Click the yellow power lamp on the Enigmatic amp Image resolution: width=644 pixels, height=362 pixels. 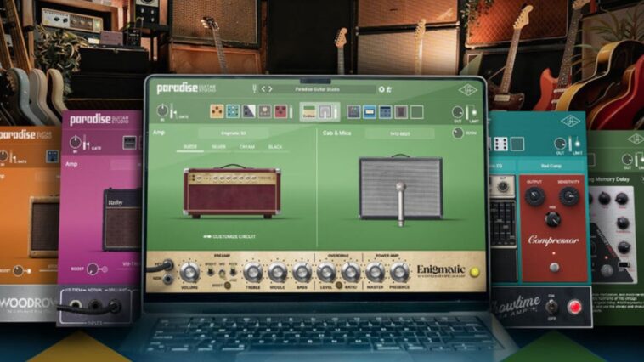point(475,272)
